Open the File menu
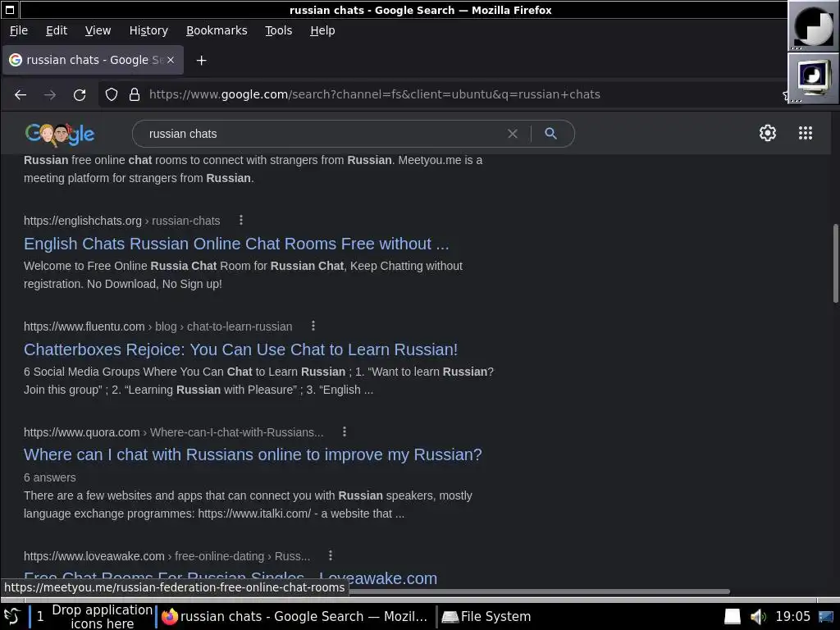 19,30
